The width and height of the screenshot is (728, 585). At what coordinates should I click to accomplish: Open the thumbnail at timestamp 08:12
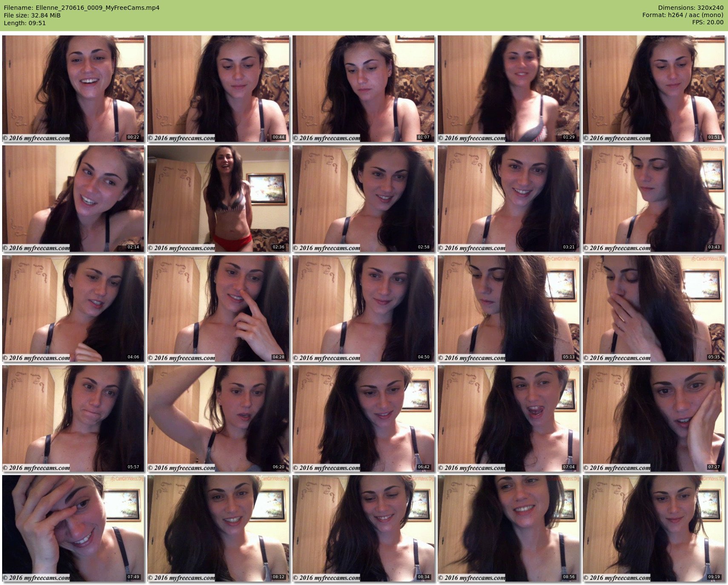[x=218, y=528]
